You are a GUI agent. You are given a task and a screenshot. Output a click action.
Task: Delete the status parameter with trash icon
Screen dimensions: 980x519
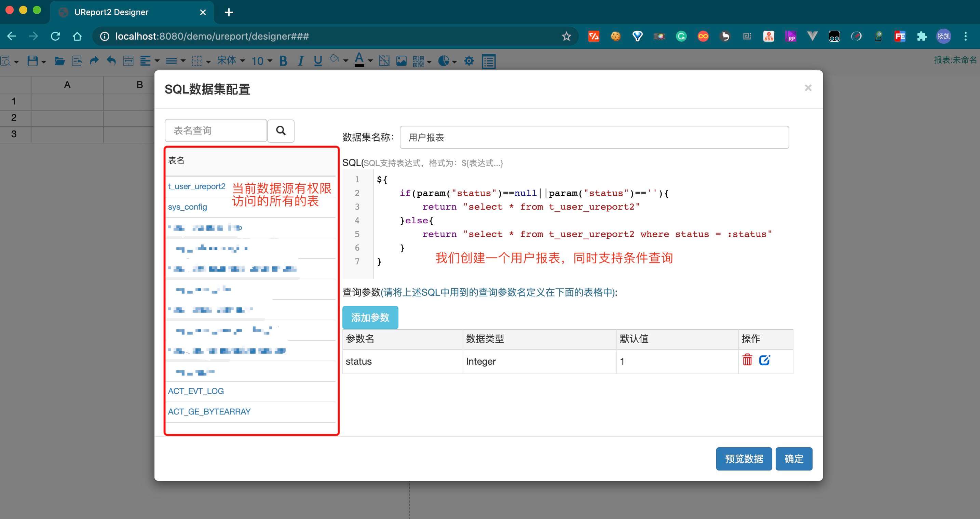click(747, 360)
